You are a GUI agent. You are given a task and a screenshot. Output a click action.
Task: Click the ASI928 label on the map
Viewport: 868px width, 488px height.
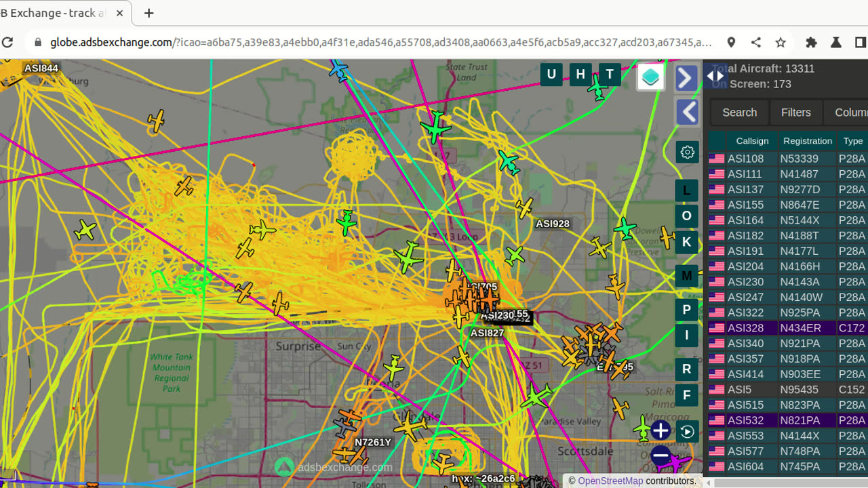(553, 224)
